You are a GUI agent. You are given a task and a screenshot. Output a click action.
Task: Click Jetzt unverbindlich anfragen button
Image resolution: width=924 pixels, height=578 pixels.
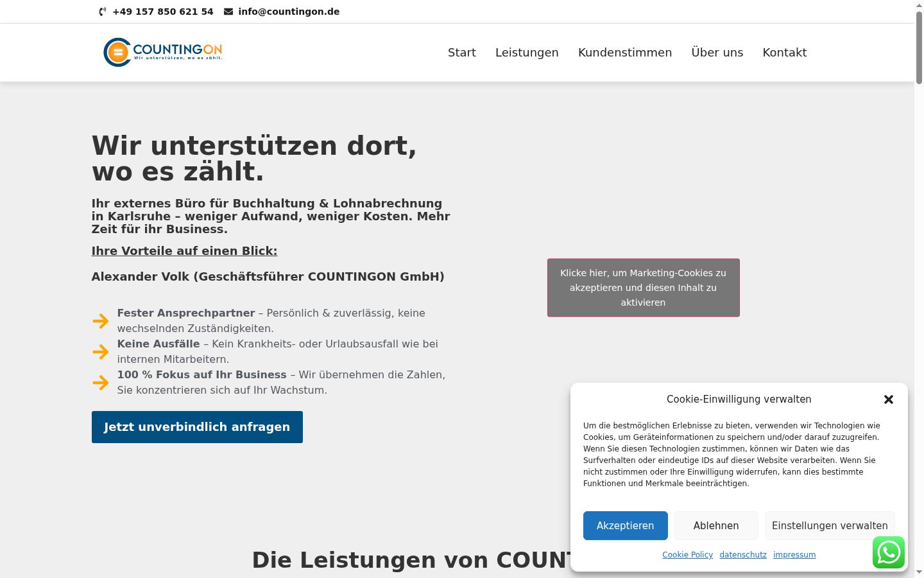point(197,427)
